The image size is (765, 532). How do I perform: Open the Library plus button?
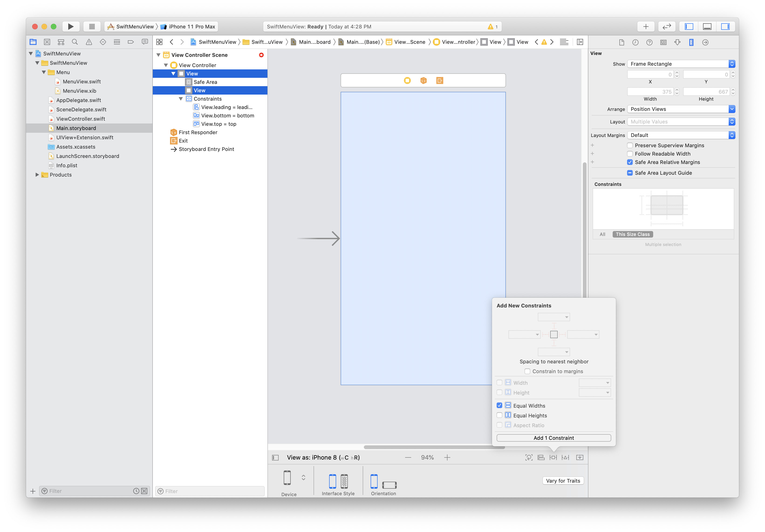pyautogui.click(x=646, y=27)
